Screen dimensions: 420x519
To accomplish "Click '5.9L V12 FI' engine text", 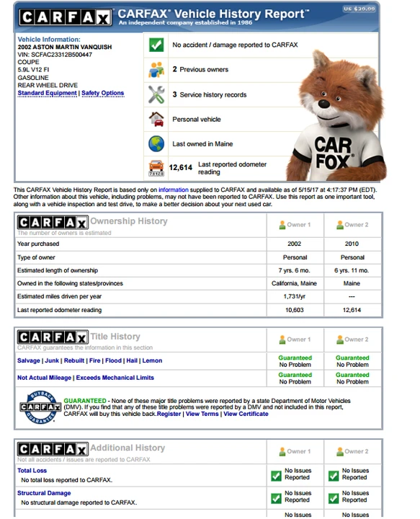I will click(33, 69).
